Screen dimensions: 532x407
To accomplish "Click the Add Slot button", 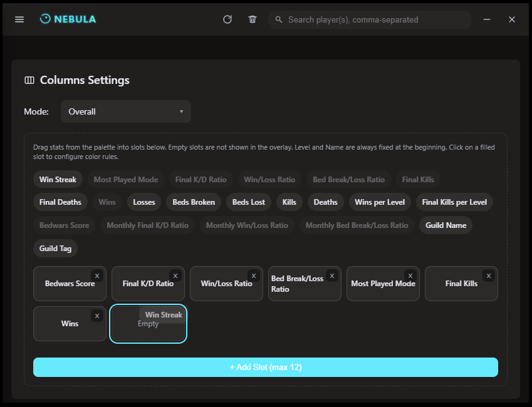I will [x=265, y=367].
